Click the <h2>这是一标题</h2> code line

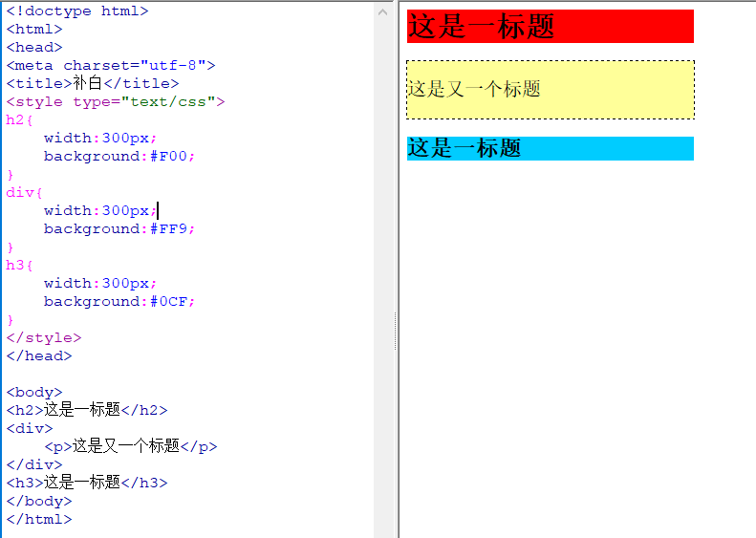pyautogui.click(x=87, y=410)
